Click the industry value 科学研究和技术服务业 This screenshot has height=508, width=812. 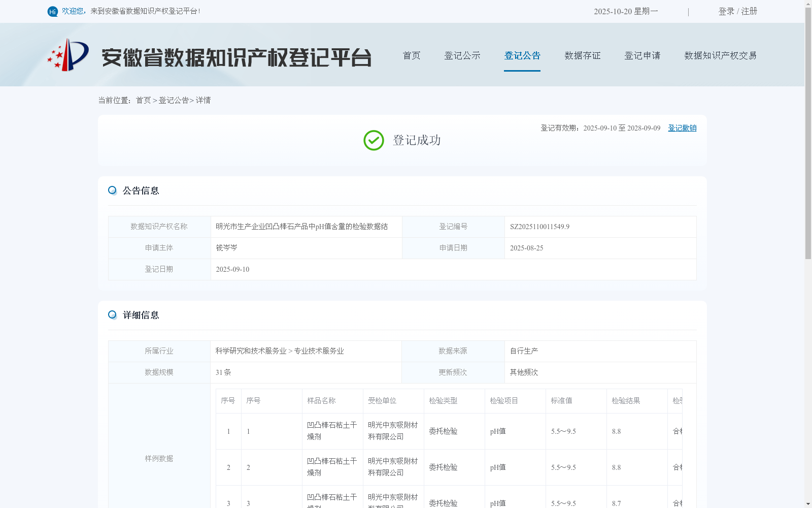(x=251, y=351)
